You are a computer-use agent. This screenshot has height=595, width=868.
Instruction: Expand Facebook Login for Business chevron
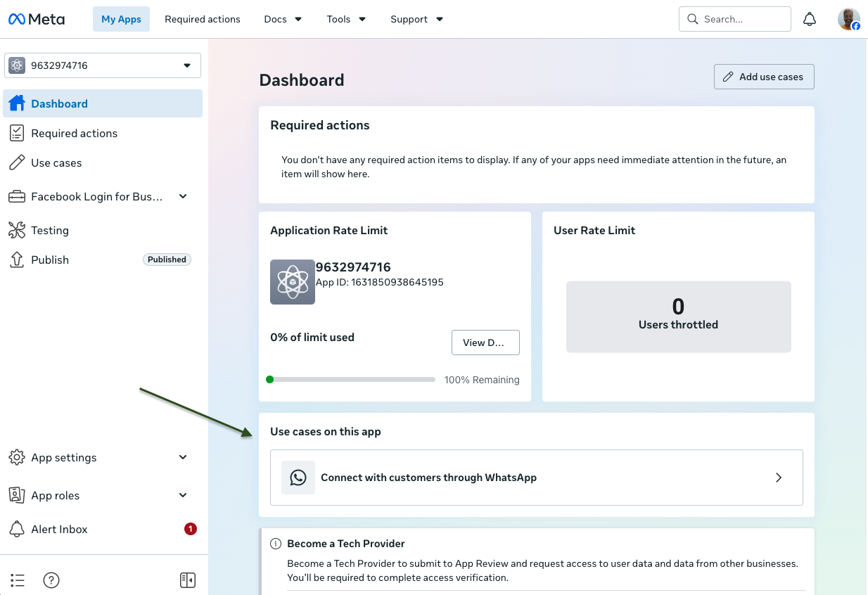(183, 196)
